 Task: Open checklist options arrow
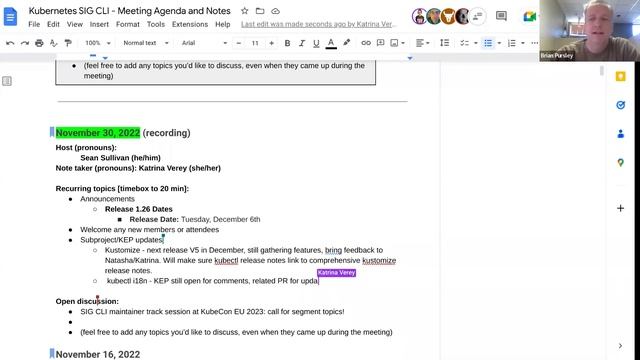[x=476, y=43]
